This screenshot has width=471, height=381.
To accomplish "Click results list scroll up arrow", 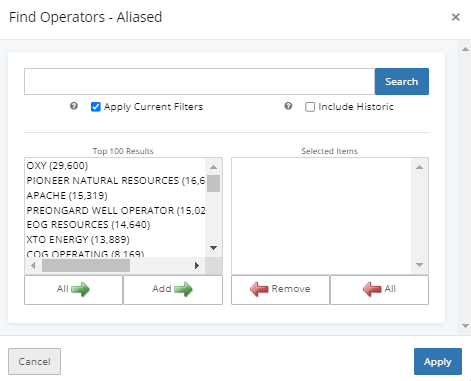I will point(214,167).
